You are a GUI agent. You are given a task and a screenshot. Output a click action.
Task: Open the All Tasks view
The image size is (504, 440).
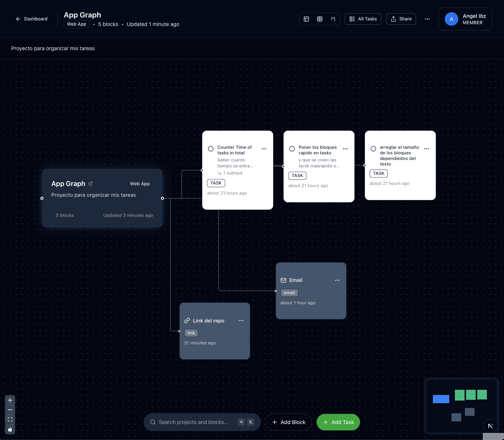click(x=363, y=19)
